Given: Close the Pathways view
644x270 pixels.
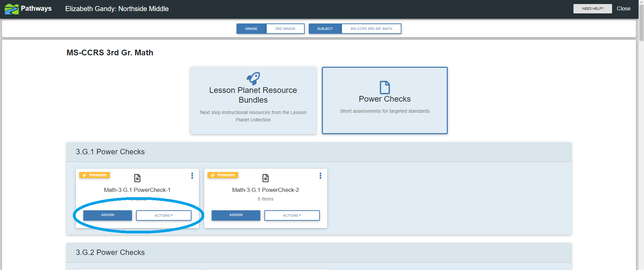Looking at the screenshot, I should tap(624, 9).
